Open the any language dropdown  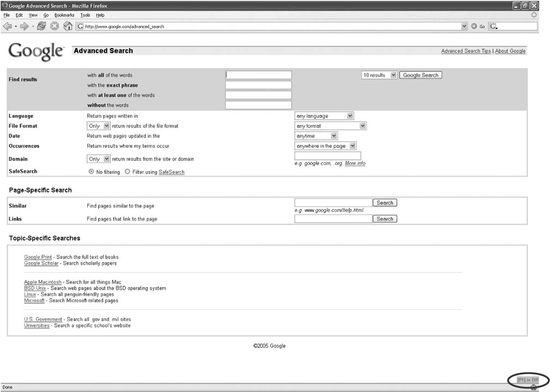[324, 116]
